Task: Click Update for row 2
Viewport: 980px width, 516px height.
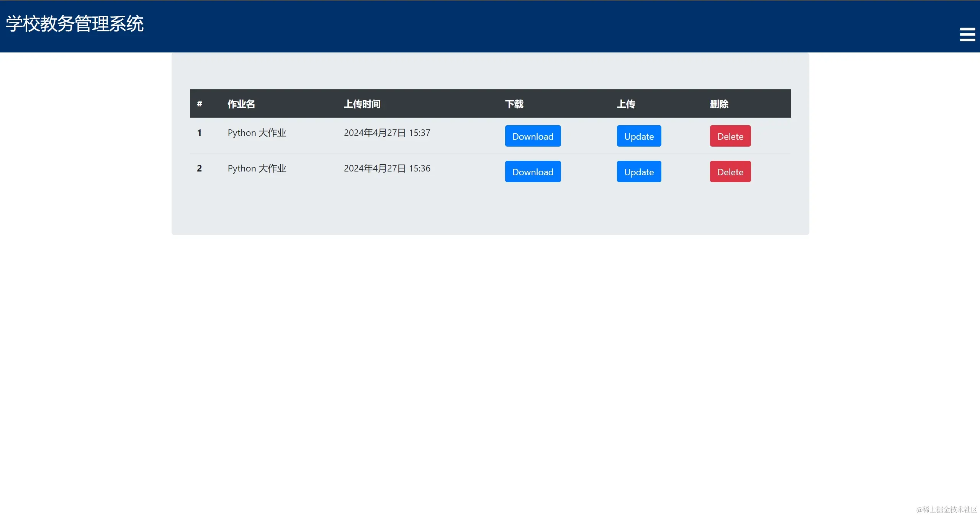Action: [638, 171]
